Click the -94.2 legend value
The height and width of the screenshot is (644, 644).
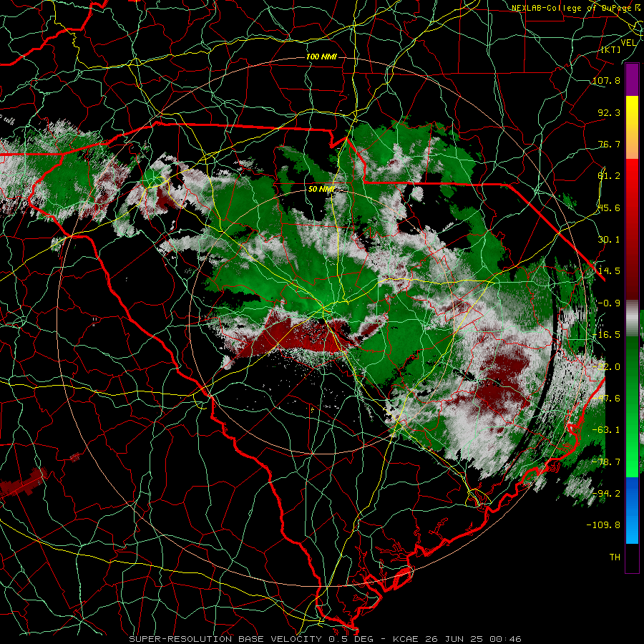pyautogui.click(x=606, y=494)
